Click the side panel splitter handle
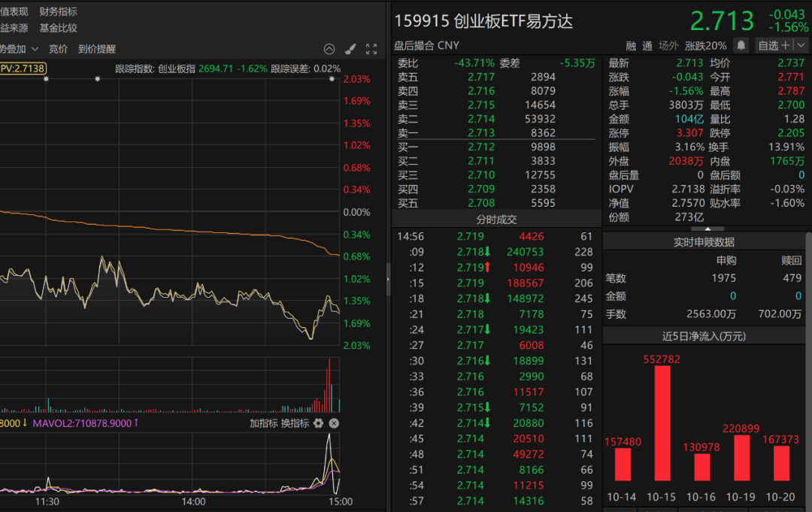This screenshot has width=812, height=512. 388,279
